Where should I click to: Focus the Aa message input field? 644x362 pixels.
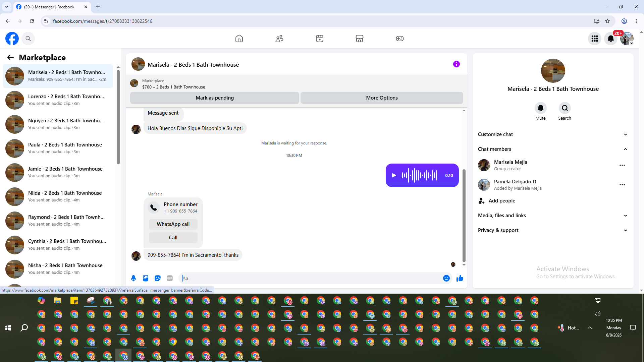(x=311, y=278)
